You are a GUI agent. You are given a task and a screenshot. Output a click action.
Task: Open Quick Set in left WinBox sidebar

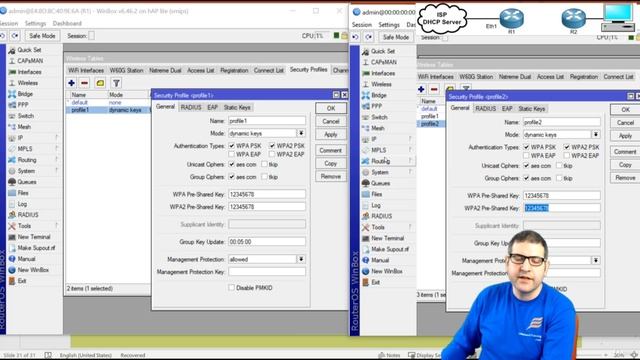coord(29,50)
